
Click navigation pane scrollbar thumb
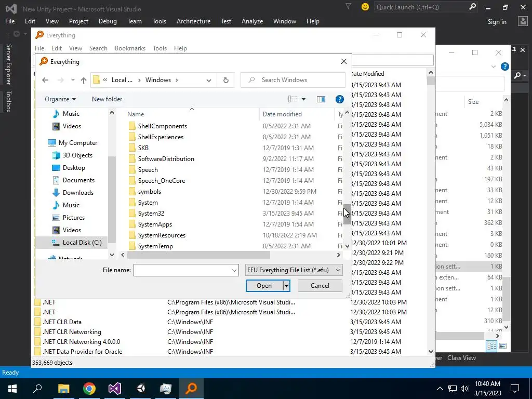pyautogui.click(x=112, y=199)
